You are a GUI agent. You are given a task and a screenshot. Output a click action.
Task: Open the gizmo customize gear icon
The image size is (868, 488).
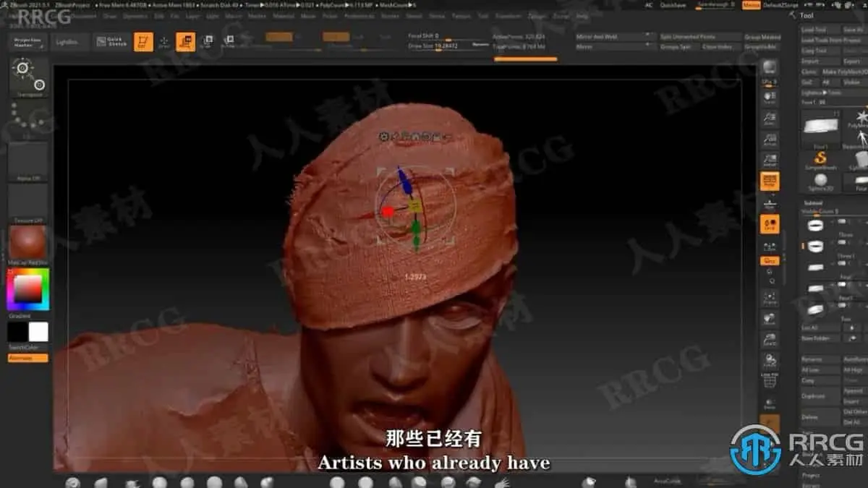[383, 135]
